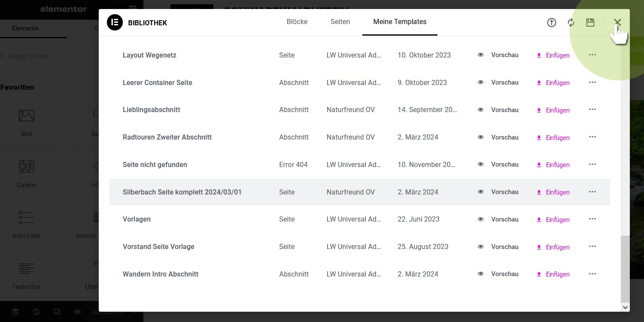This screenshot has height=322, width=644.
Task: Select the Layout Wegenetz template name
Action: (x=149, y=55)
